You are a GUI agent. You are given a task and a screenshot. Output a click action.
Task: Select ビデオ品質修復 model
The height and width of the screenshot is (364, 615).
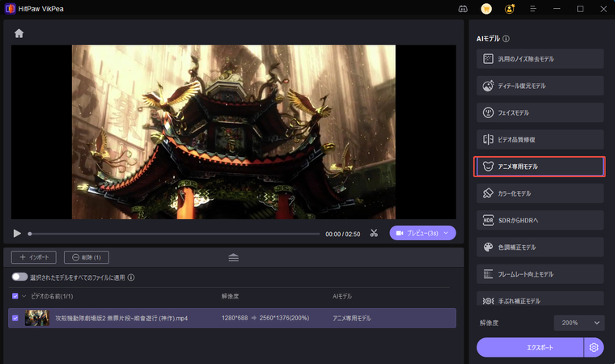tap(540, 139)
